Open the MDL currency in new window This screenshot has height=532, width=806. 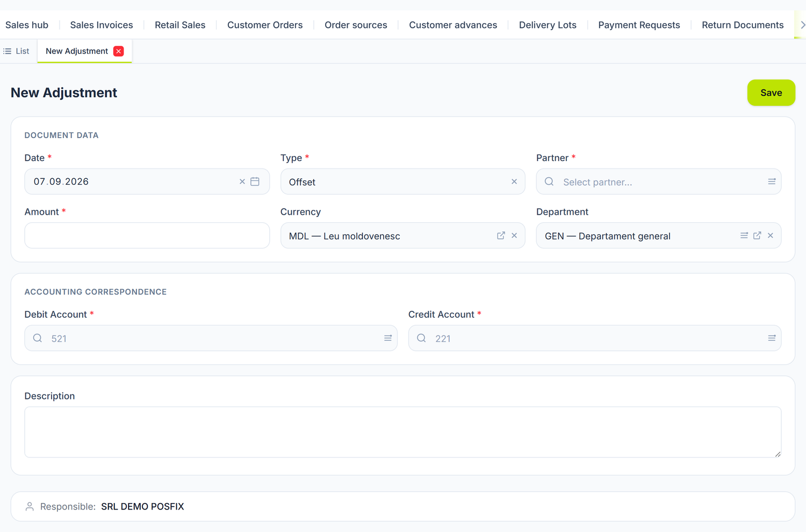pyautogui.click(x=501, y=235)
